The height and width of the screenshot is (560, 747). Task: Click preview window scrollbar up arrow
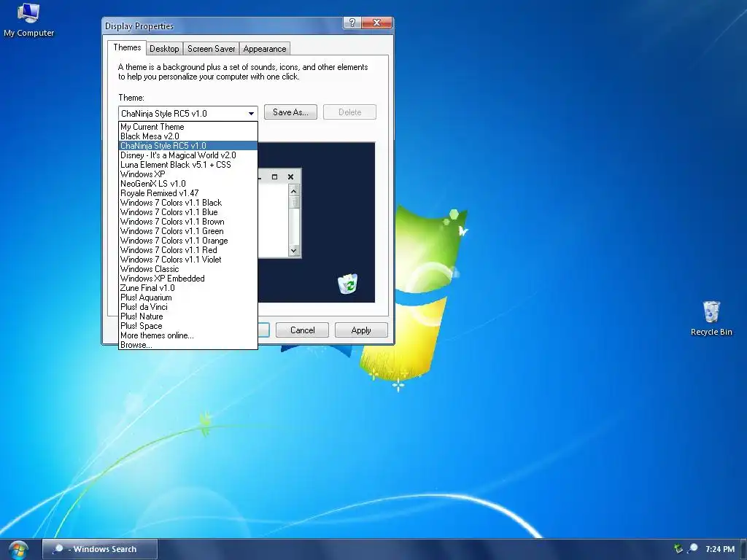click(293, 191)
